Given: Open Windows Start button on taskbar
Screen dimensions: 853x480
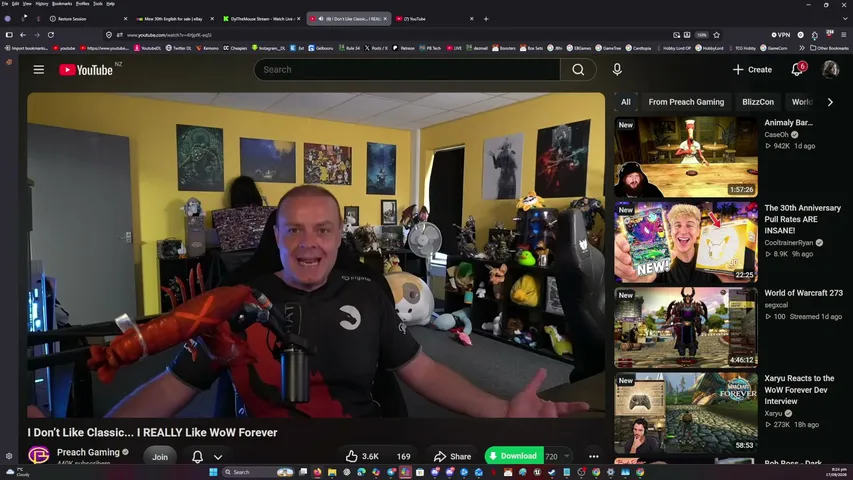Looking at the screenshot, I should click(x=213, y=472).
